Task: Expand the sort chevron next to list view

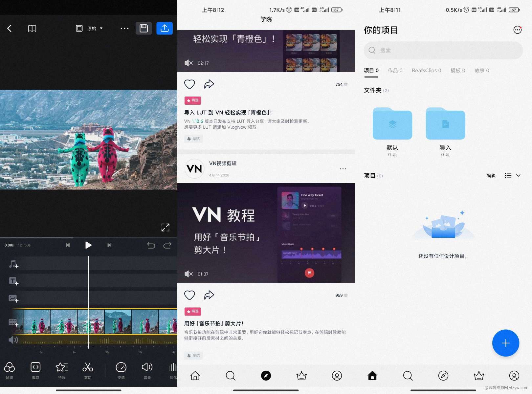Action: tap(518, 176)
